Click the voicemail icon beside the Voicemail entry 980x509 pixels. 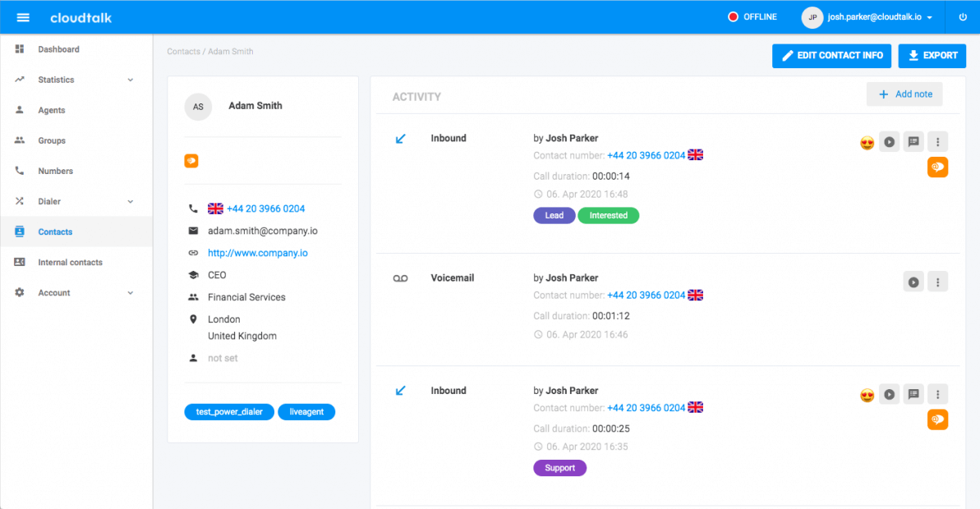tap(400, 278)
